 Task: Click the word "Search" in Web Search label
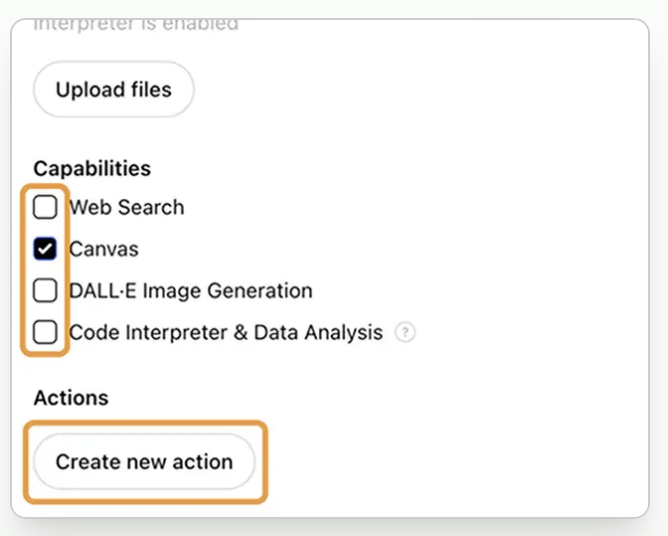(151, 208)
